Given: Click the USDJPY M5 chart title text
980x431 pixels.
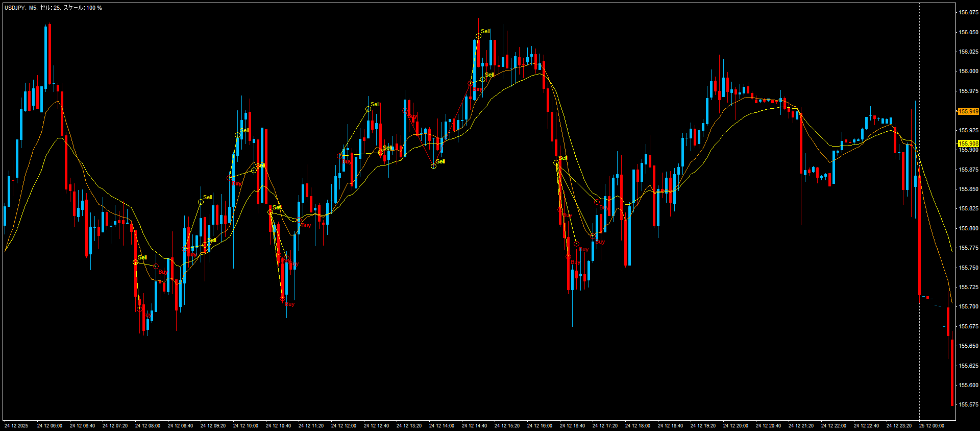Looking at the screenshot, I should pos(53,8).
